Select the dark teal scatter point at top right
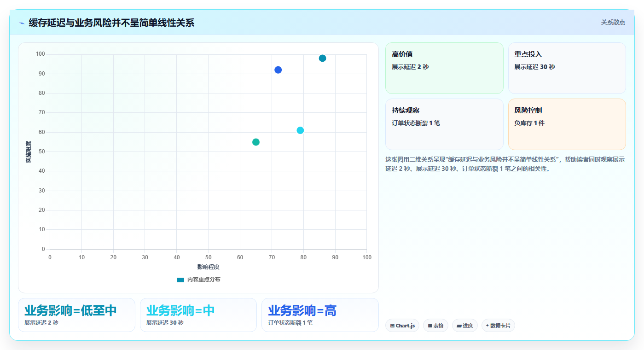The height and width of the screenshot is (350, 644). tap(322, 58)
